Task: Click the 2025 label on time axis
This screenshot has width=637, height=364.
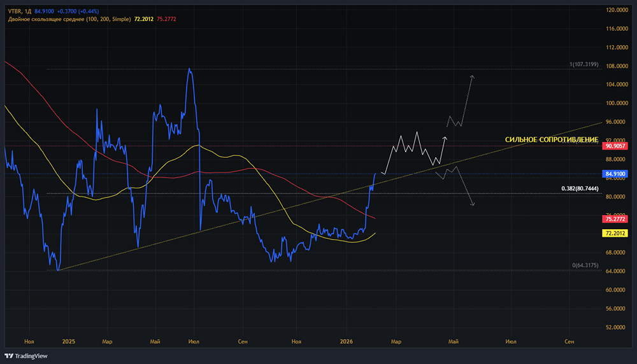Action: (x=69, y=342)
